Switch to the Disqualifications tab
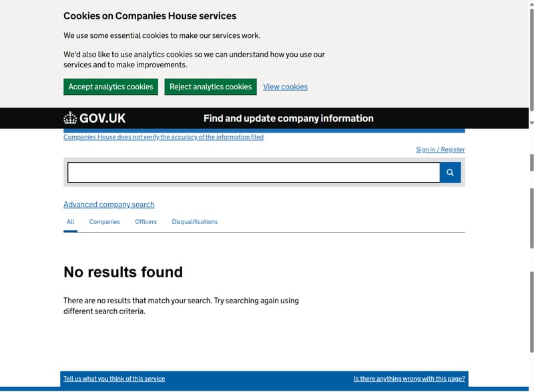The width and height of the screenshot is (534, 392). click(x=194, y=222)
